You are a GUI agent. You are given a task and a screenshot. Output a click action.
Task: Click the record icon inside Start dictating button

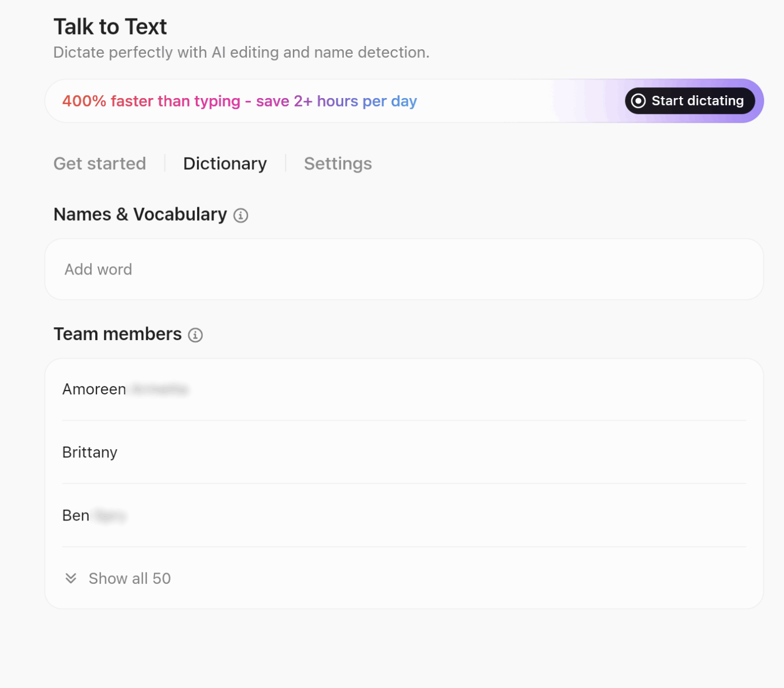pos(638,101)
